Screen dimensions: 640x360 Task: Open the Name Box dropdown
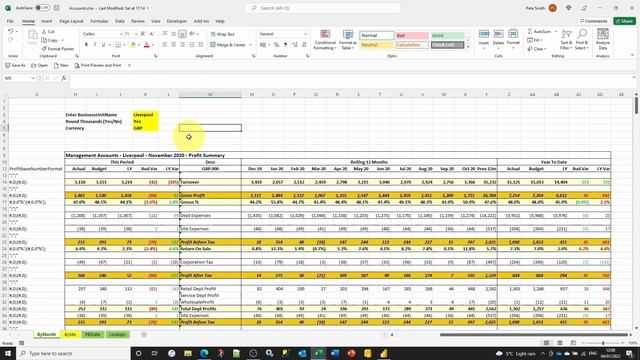point(33,78)
